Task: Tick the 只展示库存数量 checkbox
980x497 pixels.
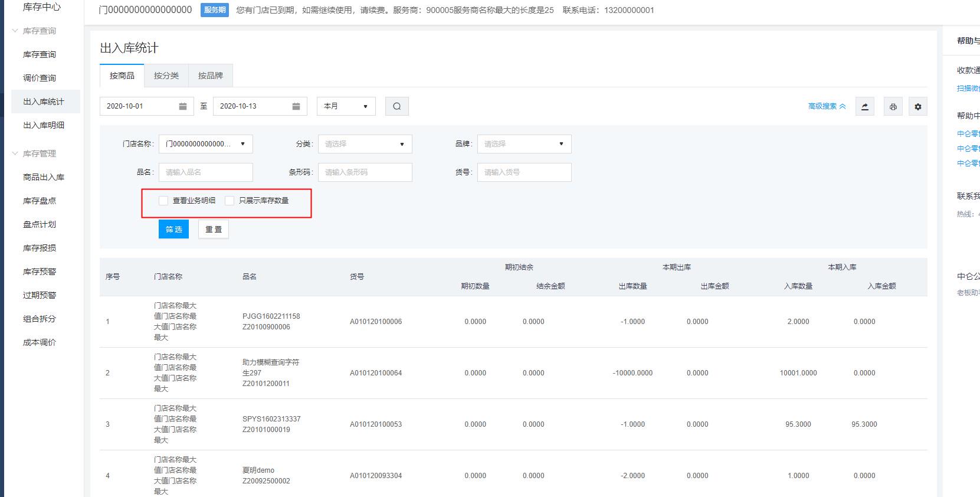Action: [230, 201]
